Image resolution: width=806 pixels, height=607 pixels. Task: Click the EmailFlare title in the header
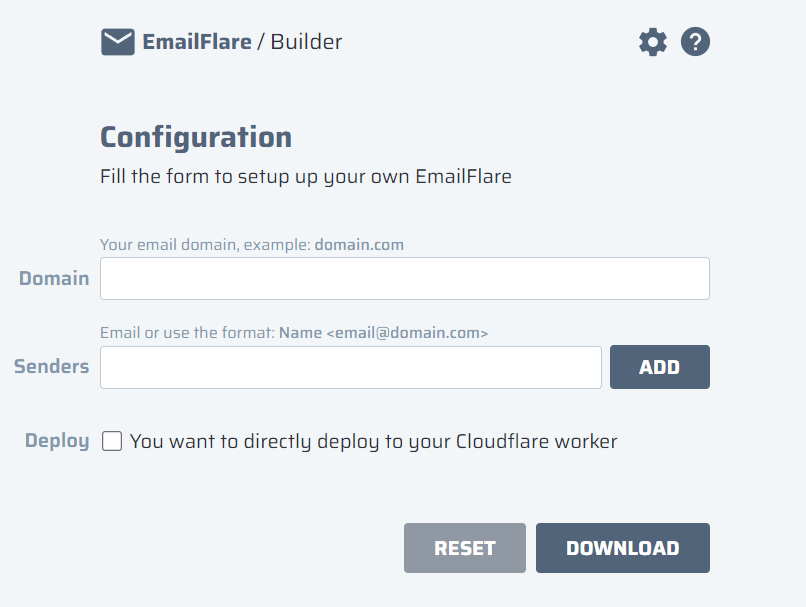coord(198,42)
